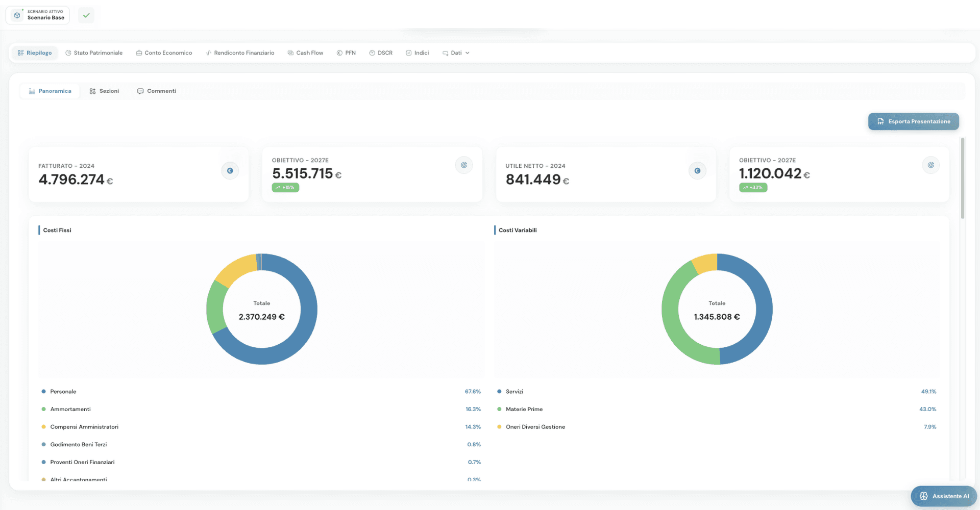Click the euro icon on the Fatturato 2024 card
Viewport: 980px width, 510px height.
tap(230, 171)
